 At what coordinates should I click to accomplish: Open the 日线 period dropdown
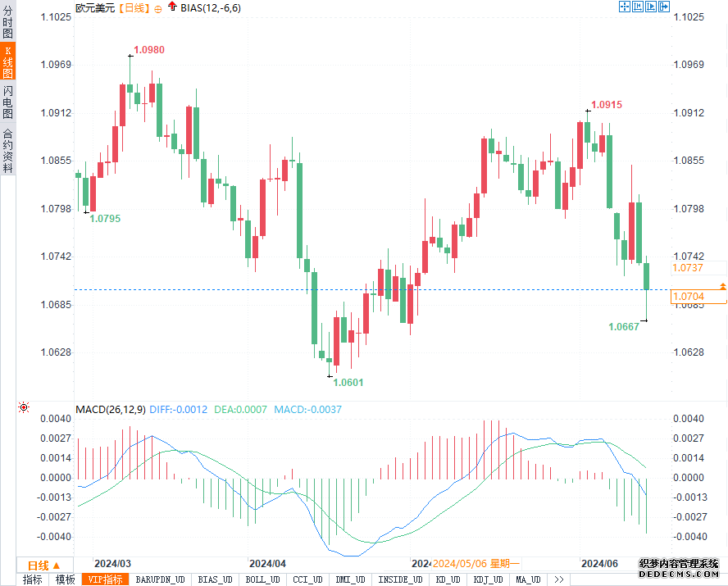pos(44,566)
